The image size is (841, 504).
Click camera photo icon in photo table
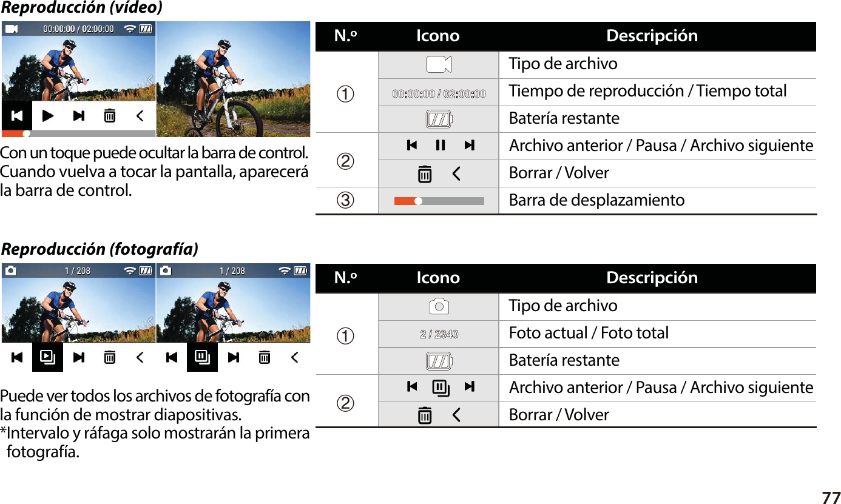[439, 306]
